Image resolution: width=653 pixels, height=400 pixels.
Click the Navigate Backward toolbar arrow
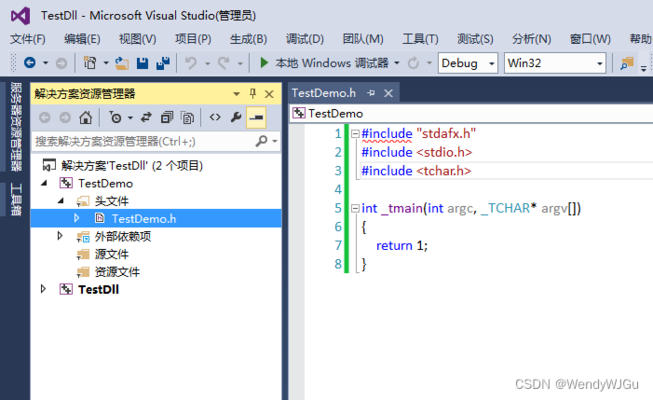coord(30,63)
